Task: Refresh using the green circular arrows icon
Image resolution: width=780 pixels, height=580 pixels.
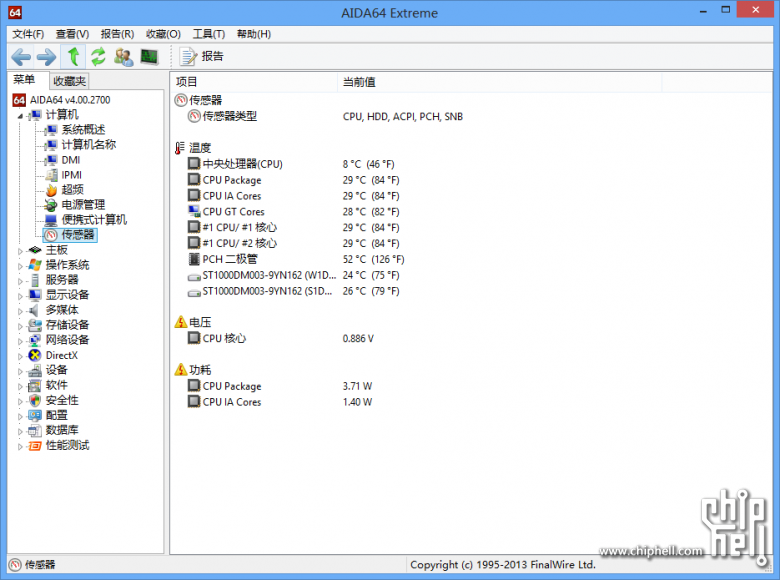Action: pyautogui.click(x=98, y=57)
